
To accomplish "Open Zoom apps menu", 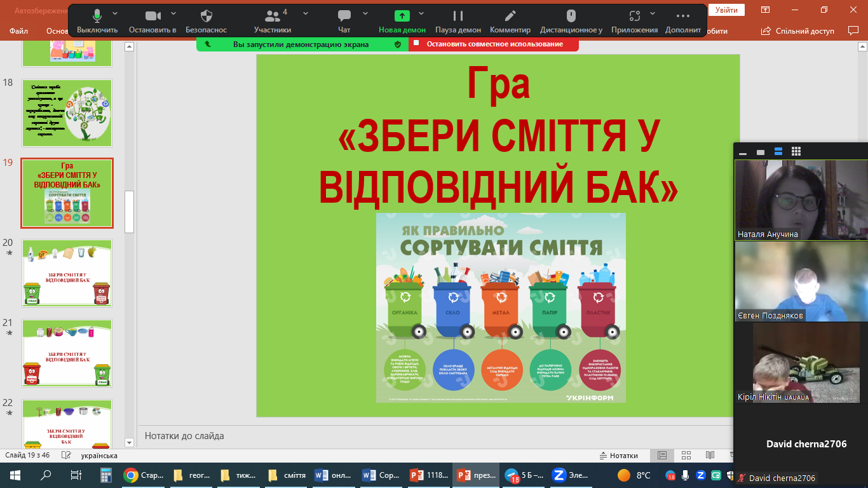I will 634,21.
